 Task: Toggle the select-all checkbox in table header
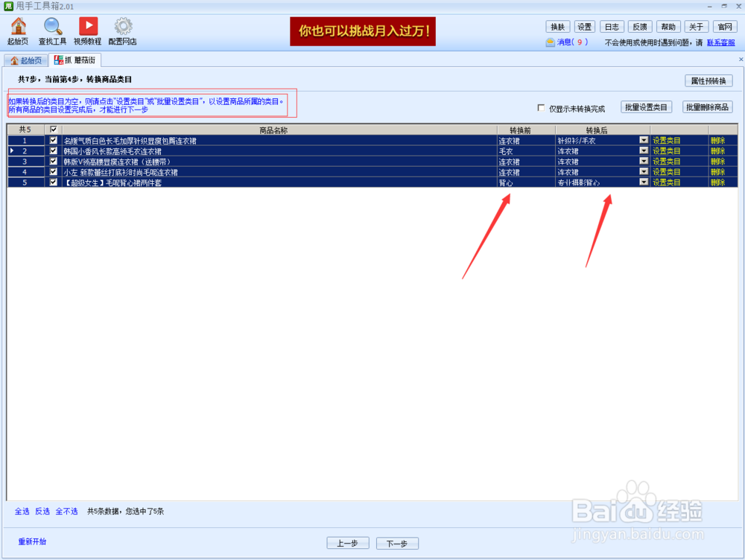pos(53,129)
